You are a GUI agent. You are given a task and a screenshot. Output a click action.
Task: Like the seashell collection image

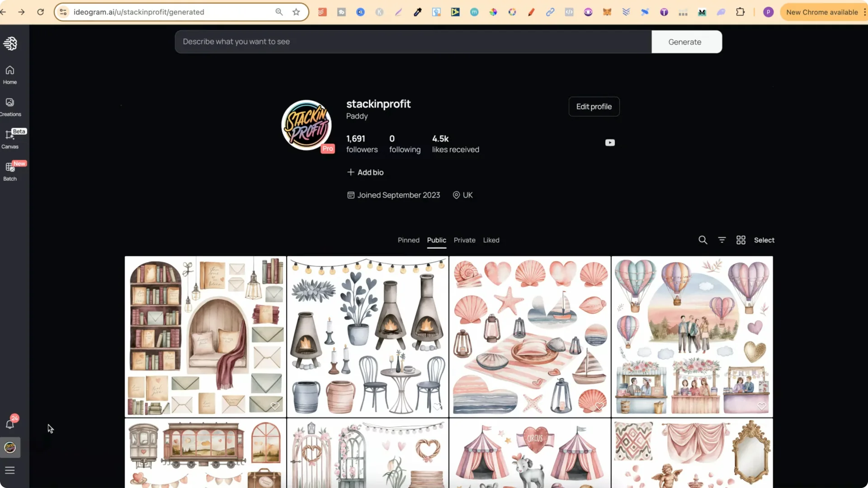coord(599,406)
